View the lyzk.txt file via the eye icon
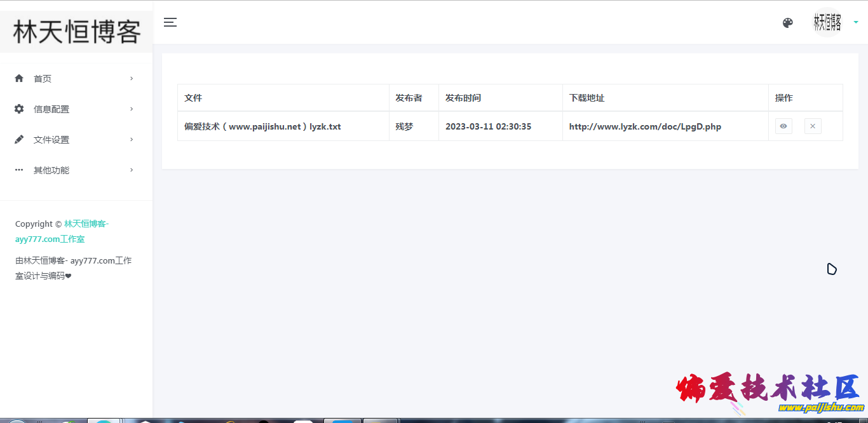The height and width of the screenshot is (423, 868). [783, 126]
